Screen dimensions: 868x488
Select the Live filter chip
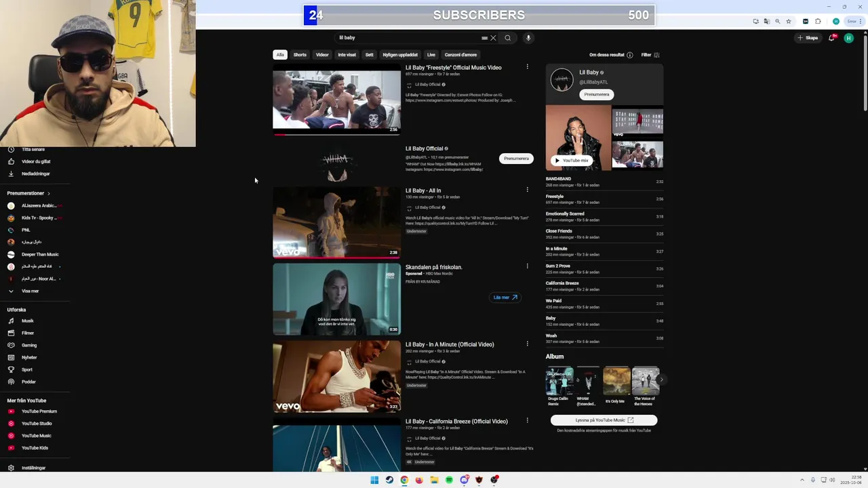pyautogui.click(x=431, y=55)
